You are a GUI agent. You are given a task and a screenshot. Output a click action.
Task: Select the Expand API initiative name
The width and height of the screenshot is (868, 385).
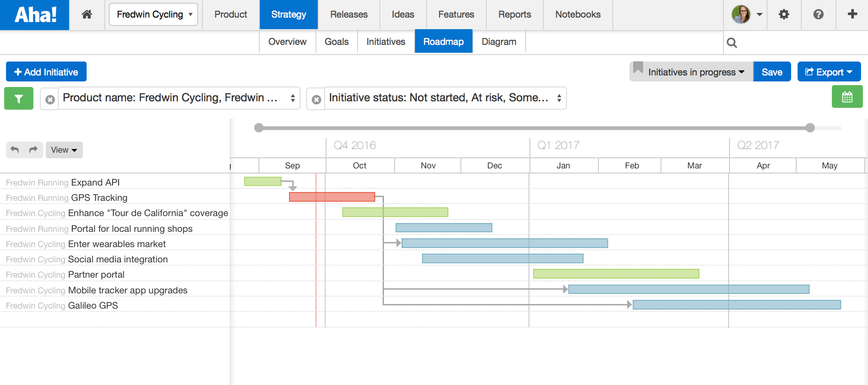pyautogui.click(x=95, y=182)
